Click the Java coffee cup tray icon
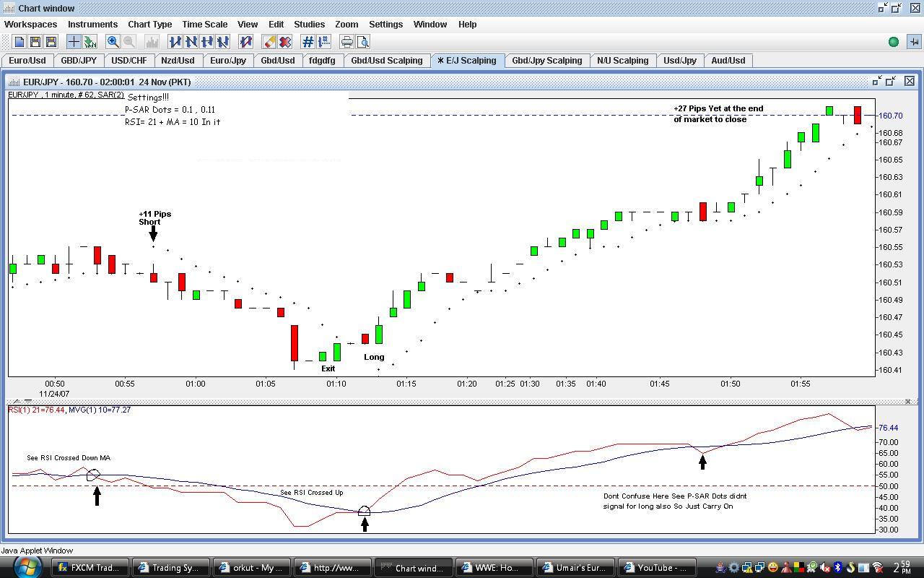Viewport: 924px width, 578px height. point(720,568)
